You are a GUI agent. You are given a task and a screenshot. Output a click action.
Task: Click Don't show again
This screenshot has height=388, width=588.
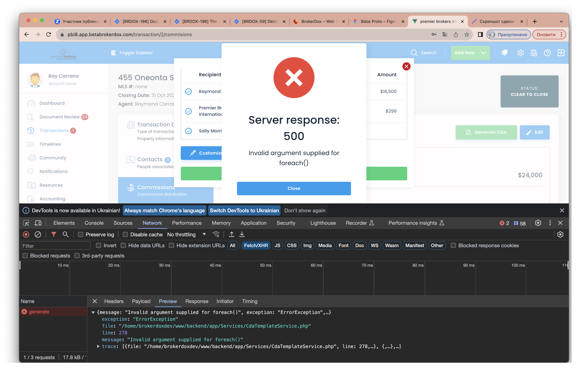(x=305, y=211)
